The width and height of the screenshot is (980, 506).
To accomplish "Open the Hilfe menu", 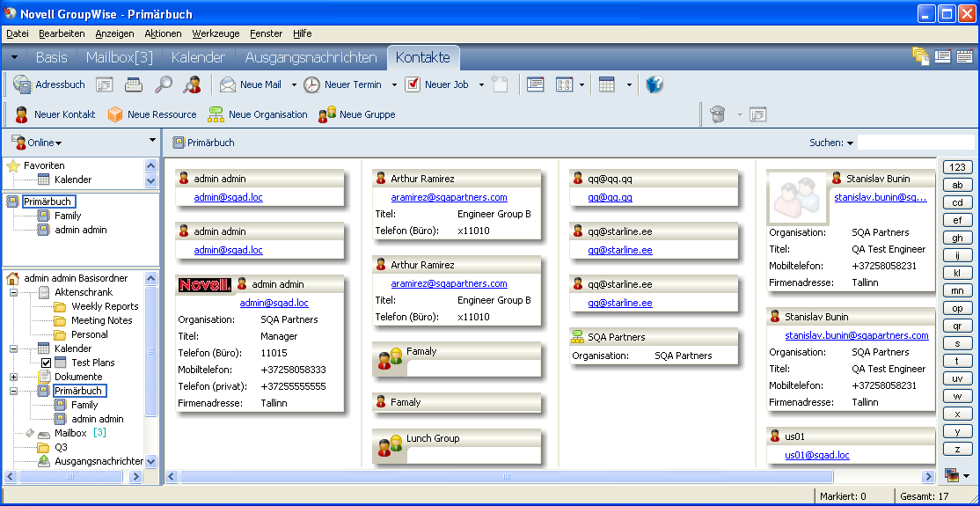I will pos(302,33).
